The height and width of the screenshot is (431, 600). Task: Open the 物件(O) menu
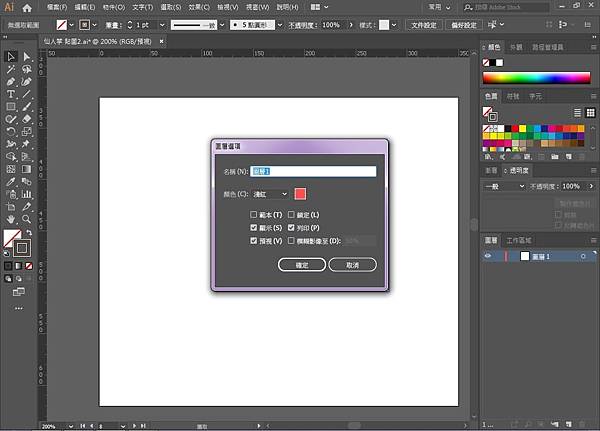(114, 7)
